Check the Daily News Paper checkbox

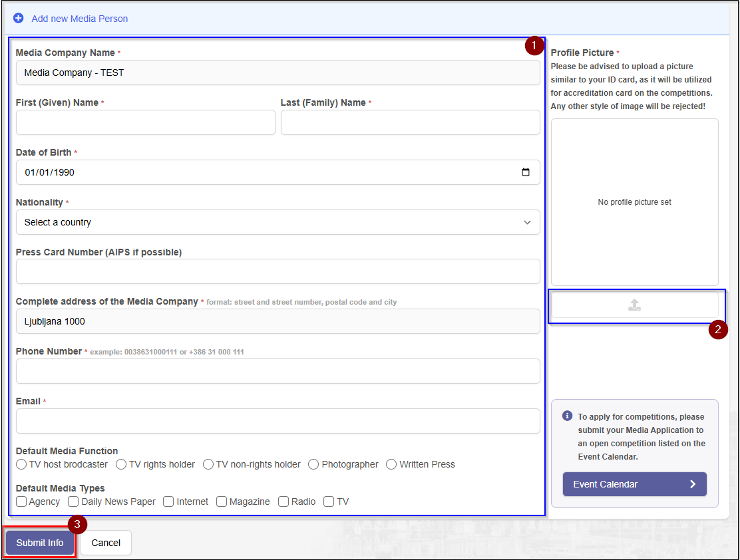(x=74, y=501)
